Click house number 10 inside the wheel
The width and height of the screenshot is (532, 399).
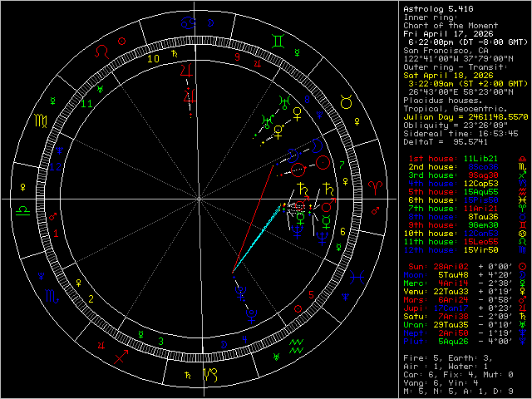[153, 58]
